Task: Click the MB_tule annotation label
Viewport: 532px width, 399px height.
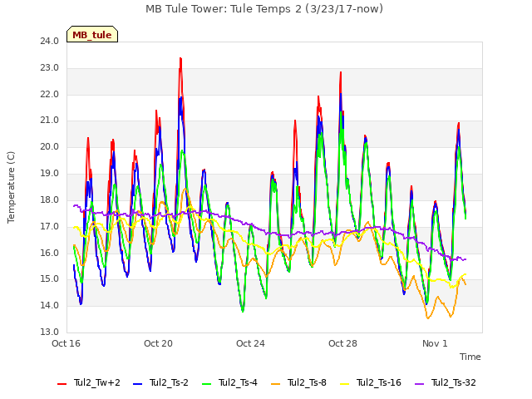Action: click(x=92, y=34)
